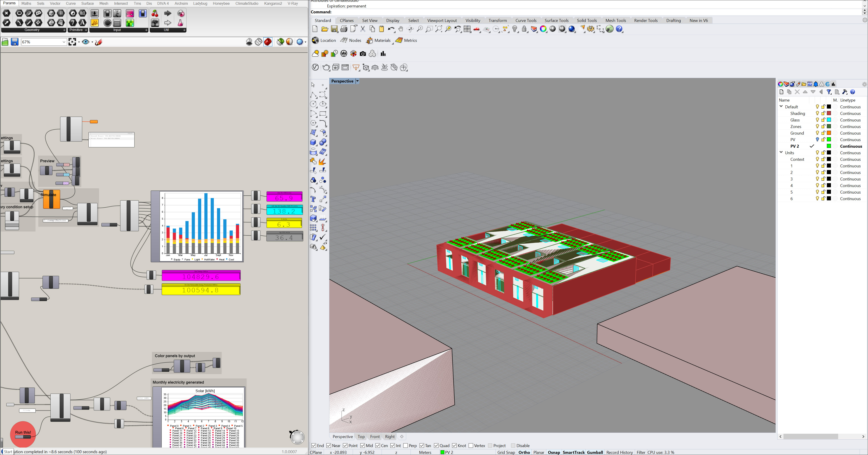Switch to Grasshopper ClimateStudio tab
Image resolution: width=868 pixels, height=455 pixels.
pyautogui.click(x=247, y=3)
